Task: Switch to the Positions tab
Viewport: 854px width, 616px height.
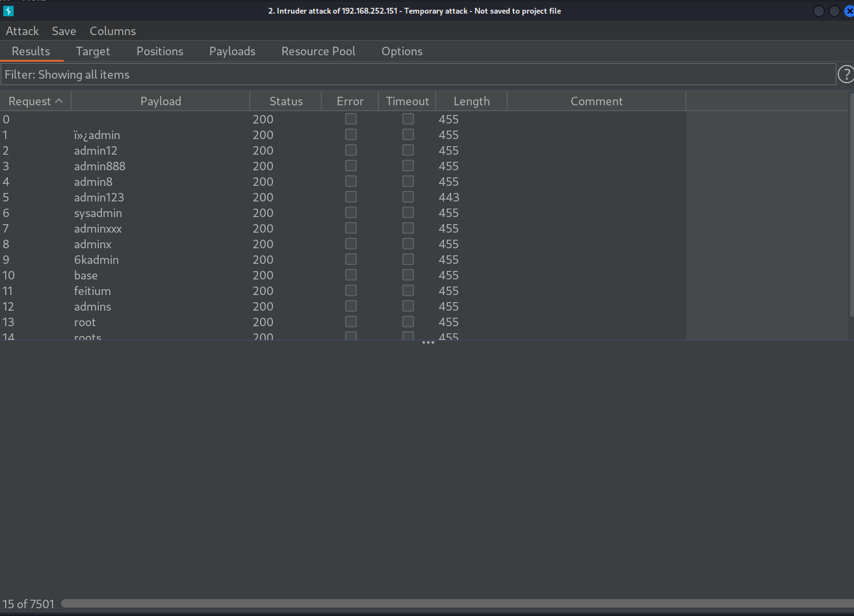Action: coord(160,51)
